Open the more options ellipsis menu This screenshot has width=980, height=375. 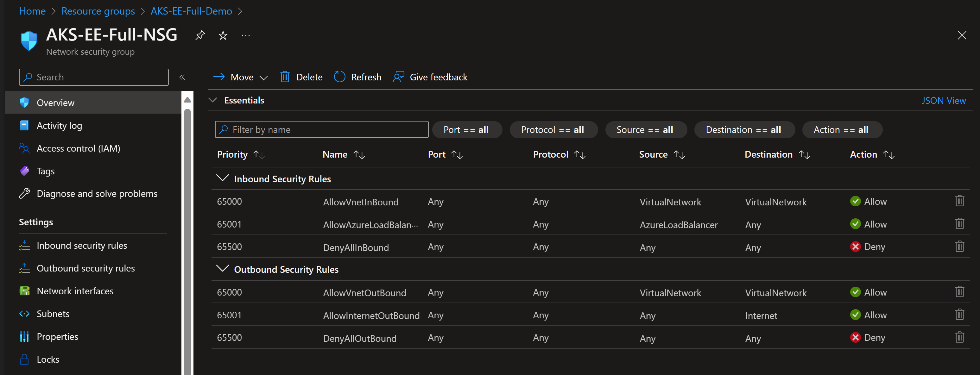tap(246, 35)
